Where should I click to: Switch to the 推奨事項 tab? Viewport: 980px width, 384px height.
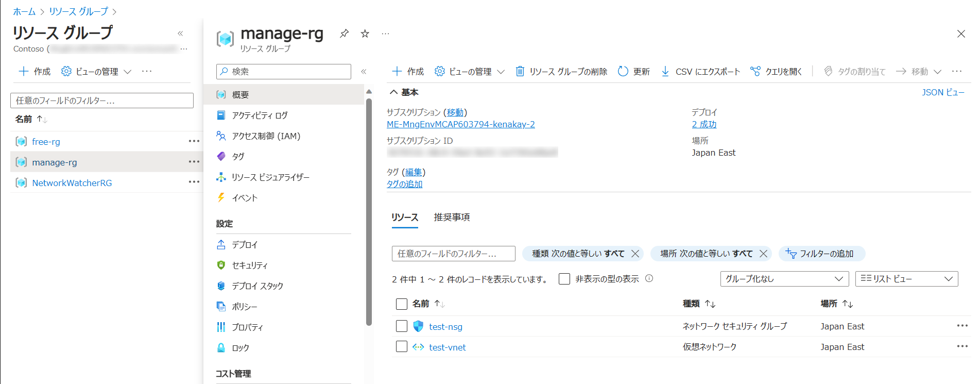point(452,218)
